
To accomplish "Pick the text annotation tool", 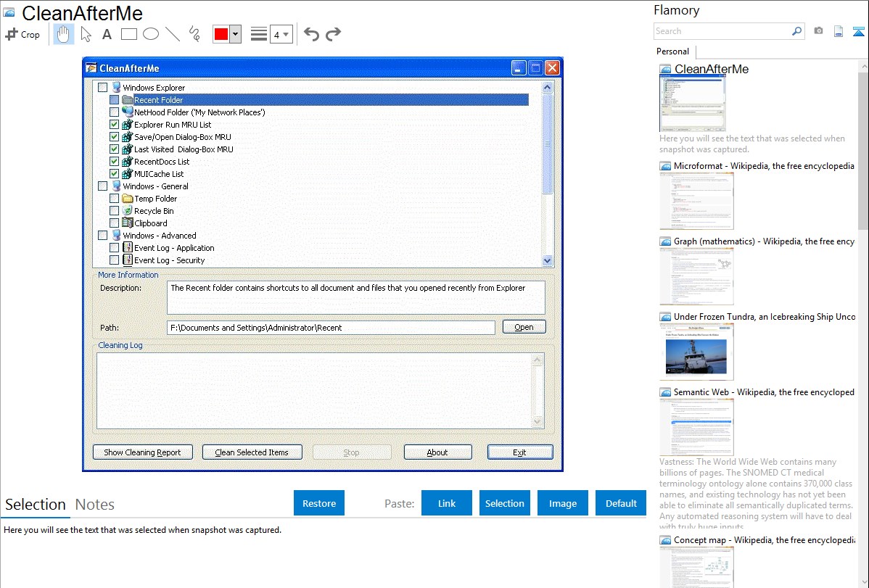I will 107,34.
